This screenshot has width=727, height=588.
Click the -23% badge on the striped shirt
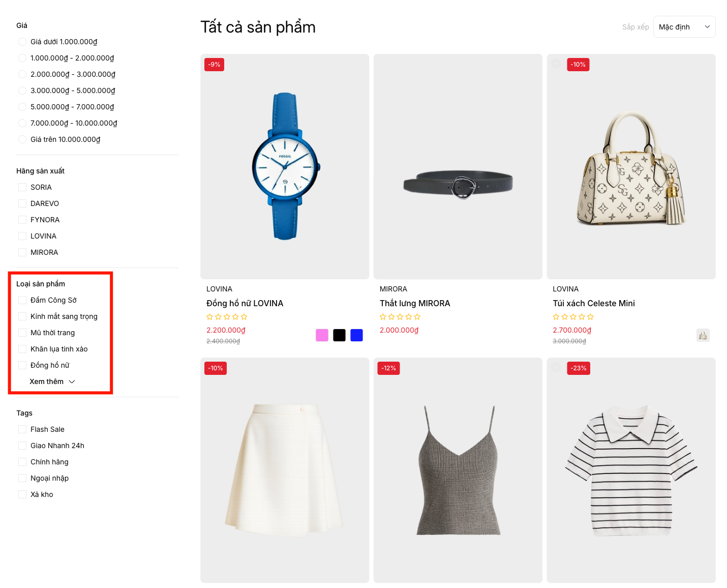[x=579, y=368]
